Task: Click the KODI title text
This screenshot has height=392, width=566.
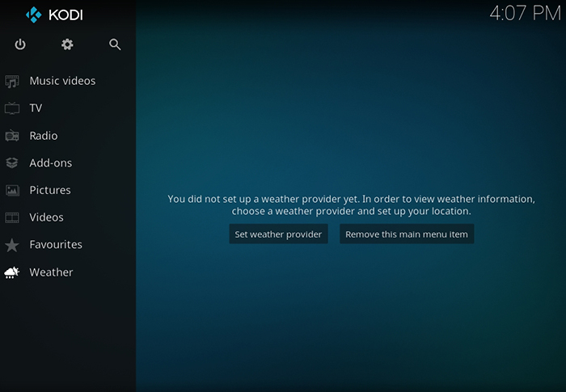Action: pos(65,15)
